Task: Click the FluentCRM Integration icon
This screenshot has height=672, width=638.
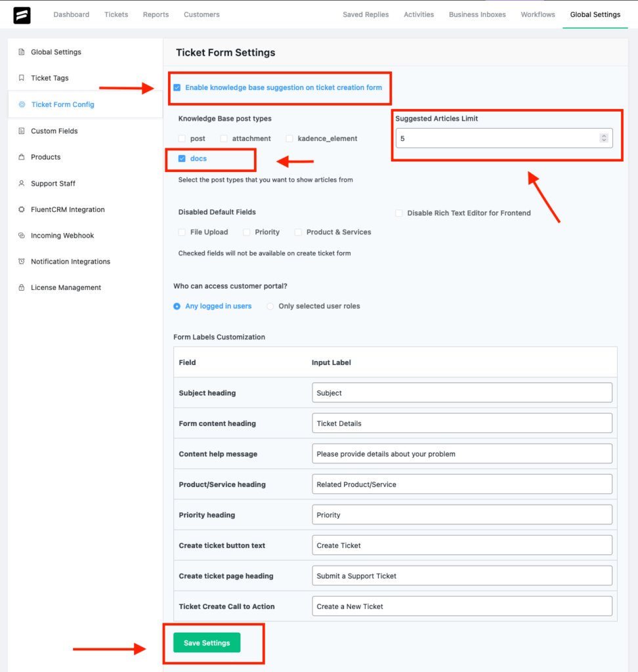Action: [x=22, y=209]
